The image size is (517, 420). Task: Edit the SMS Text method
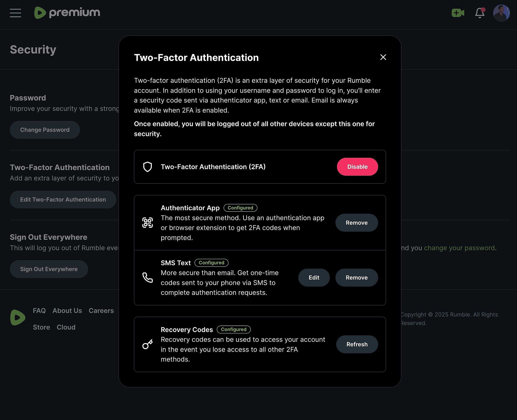(x=314, y=278)
